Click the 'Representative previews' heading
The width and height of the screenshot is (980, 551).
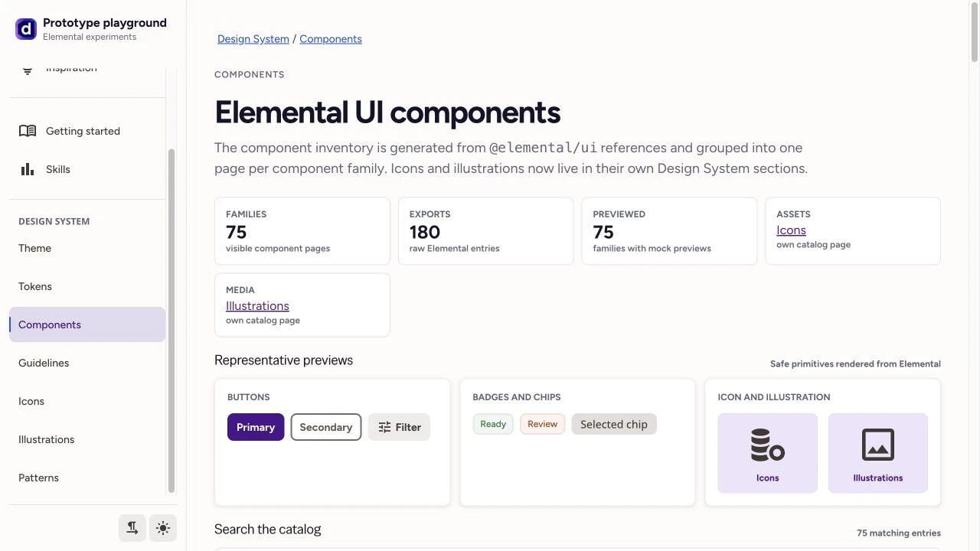tap(284, 360)
